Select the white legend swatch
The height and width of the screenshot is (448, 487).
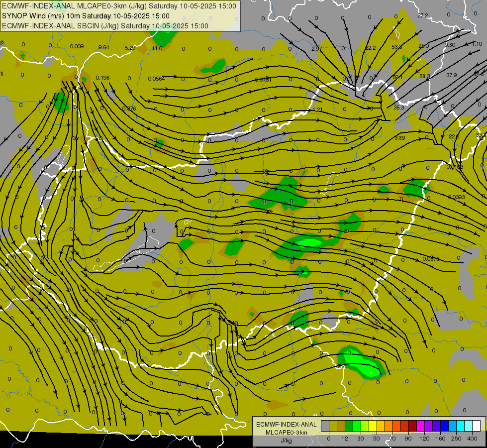pos(477,426)
